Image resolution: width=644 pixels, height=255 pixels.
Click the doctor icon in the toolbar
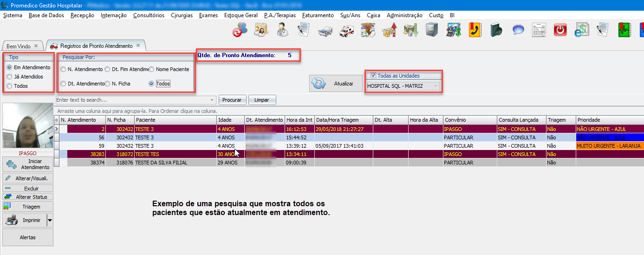click(x=282, y=31)
